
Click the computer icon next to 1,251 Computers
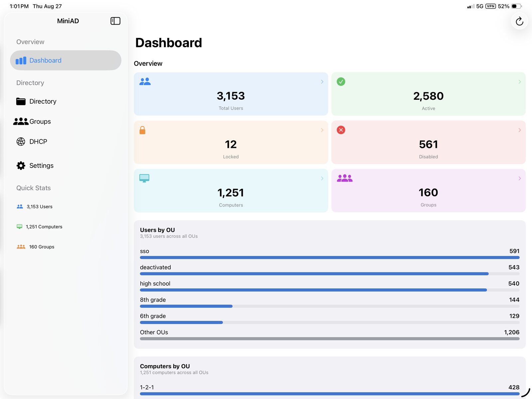coord(20,227)
